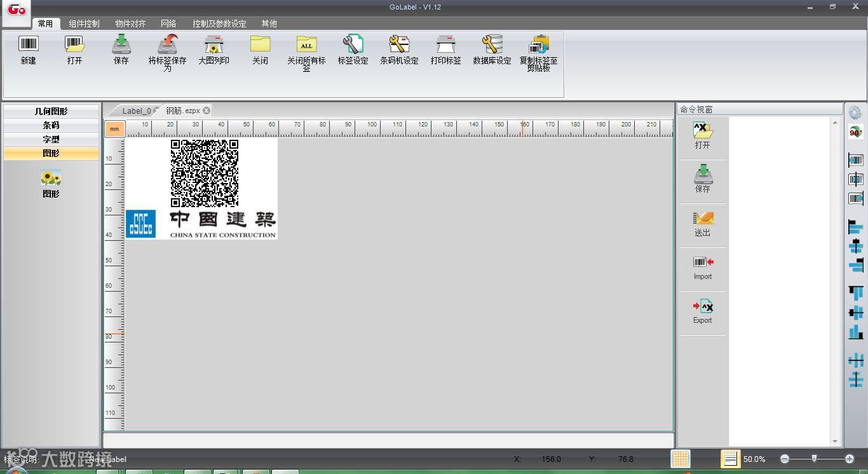
Task: Click the 命令视窗 panel title
Action: click(696, 109)
